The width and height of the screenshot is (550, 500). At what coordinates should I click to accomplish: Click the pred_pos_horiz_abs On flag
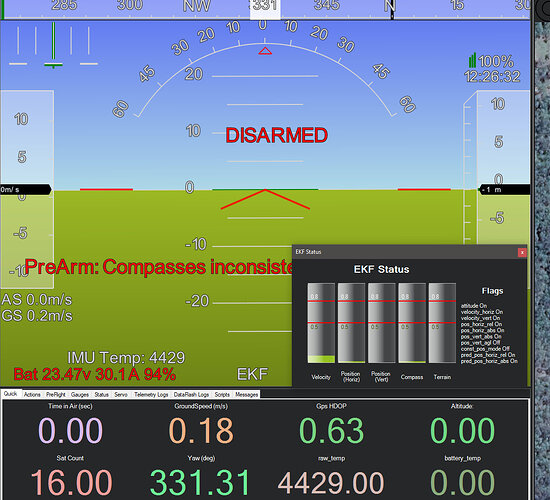pos(489,361)
